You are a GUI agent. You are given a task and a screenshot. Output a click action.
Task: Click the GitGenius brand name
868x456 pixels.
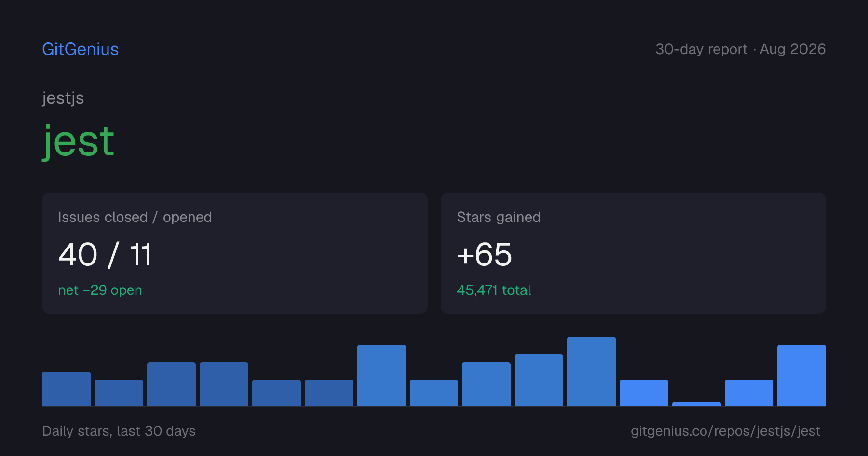81,49
